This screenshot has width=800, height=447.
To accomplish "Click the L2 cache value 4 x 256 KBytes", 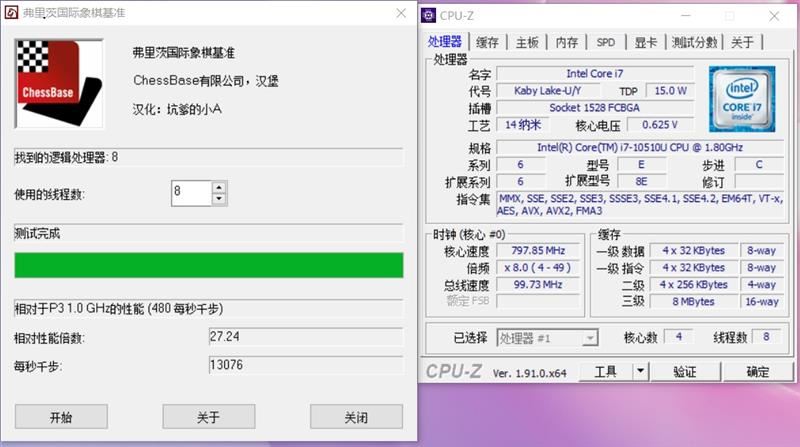I will pyautogui.click(x=693, y=285).
